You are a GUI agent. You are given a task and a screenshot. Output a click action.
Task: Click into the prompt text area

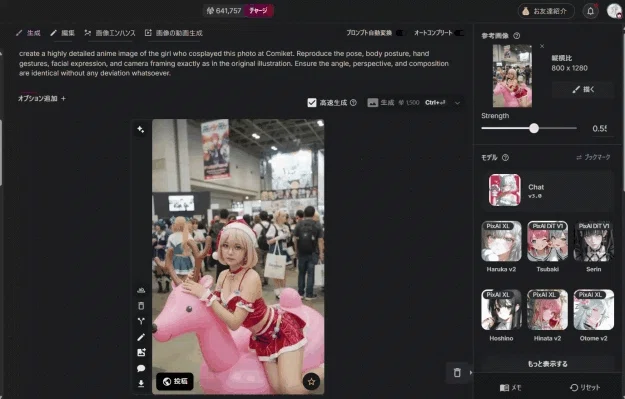[235, 64]
